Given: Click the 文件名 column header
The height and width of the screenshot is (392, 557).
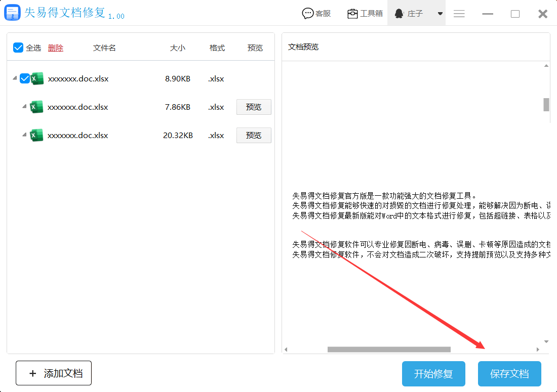Looking at the screenshot, I should point(104,48).
